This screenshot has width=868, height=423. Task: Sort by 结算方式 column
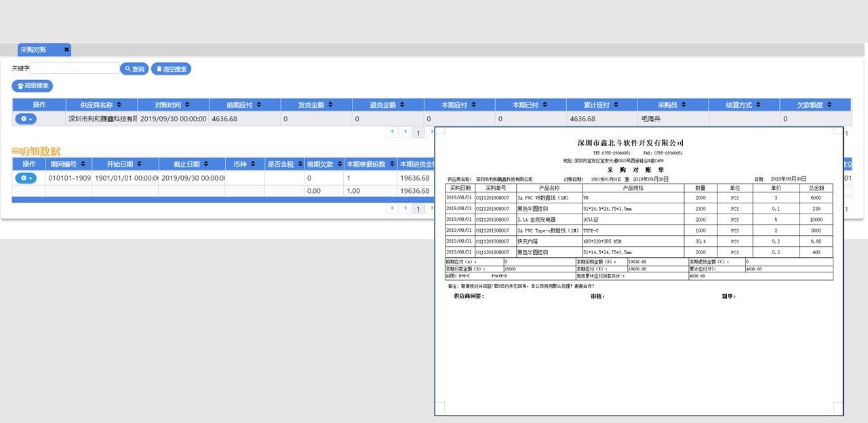coord(743,105)
